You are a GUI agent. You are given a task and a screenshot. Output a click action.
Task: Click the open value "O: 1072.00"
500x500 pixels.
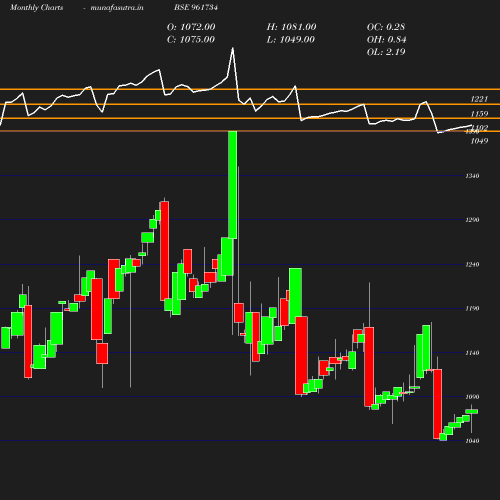click(x=191, y=27)
